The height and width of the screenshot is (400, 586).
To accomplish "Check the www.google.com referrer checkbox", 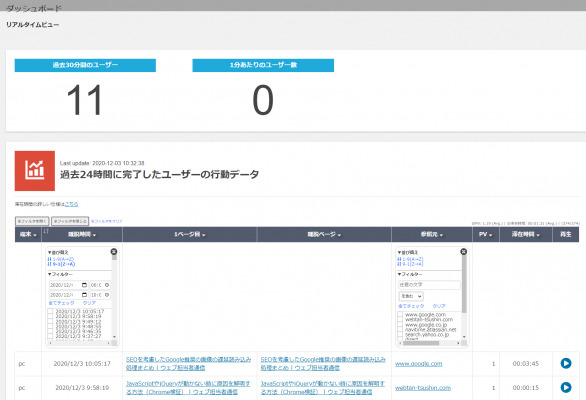I will (x=400, y=315).
